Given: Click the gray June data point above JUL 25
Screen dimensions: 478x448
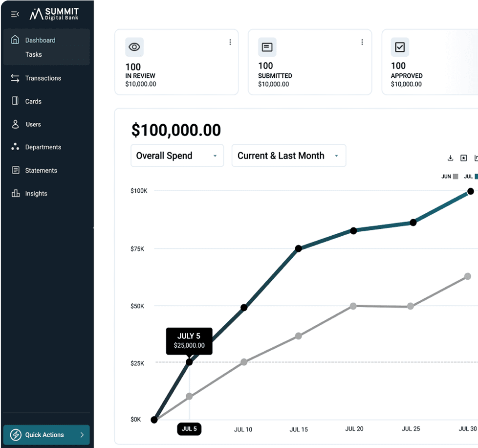Looking at the screenshot, I should [411, 306].
